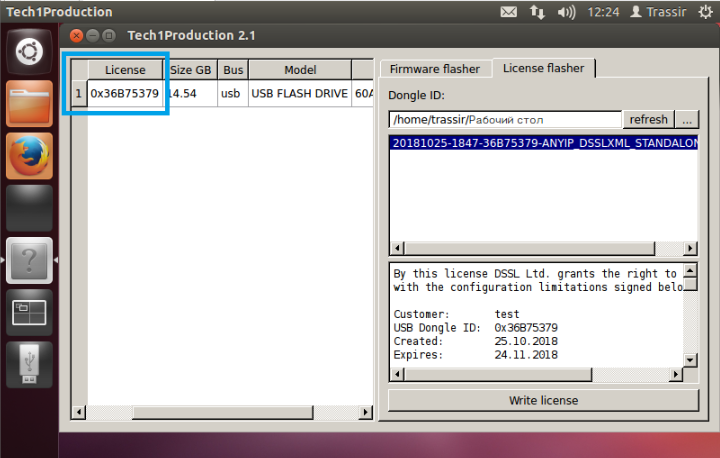
Task: Launch Firefox from the dock
Action: click(x=29, y=156)
